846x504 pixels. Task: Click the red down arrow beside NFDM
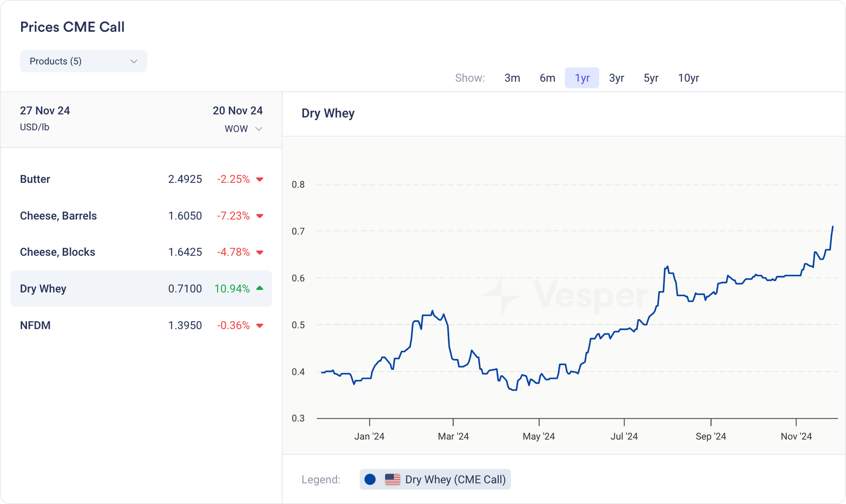[x=260, y=326]
